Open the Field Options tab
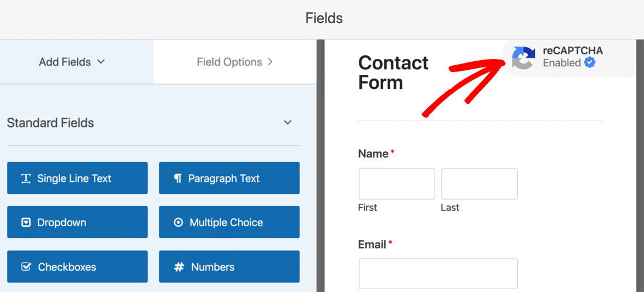The height and width of the screenshot is (292, 644). pyautogui.click(x=230, y=62)
